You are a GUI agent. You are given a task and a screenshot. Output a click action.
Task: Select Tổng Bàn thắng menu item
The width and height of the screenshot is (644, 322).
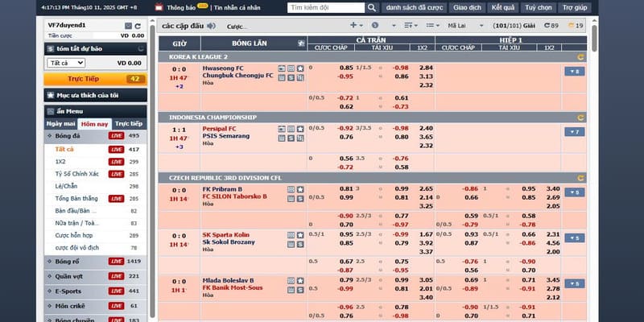pos(76,199)
